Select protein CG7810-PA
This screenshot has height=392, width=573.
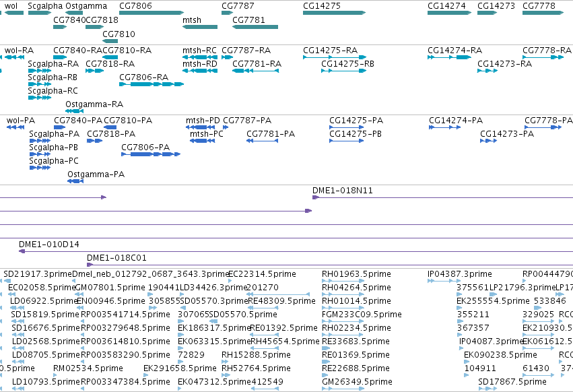point(128,121)
